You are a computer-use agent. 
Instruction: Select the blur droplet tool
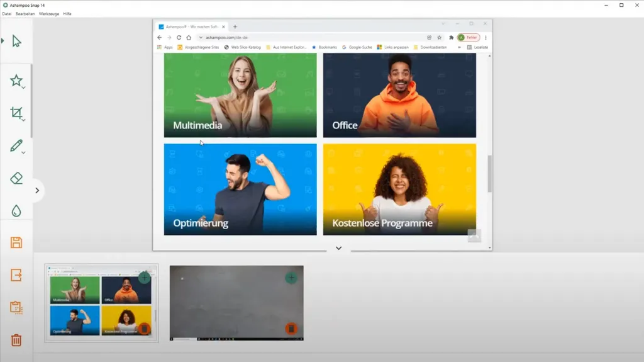pos(16,211)
